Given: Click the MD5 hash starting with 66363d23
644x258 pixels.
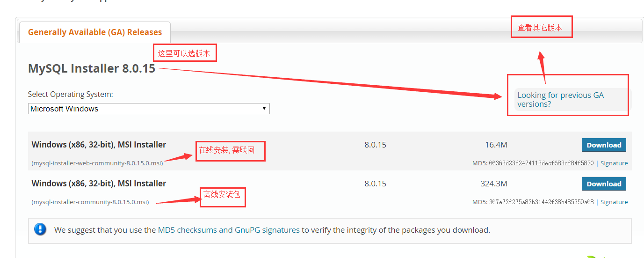Looking at the screenshot, I should [541, 163].
